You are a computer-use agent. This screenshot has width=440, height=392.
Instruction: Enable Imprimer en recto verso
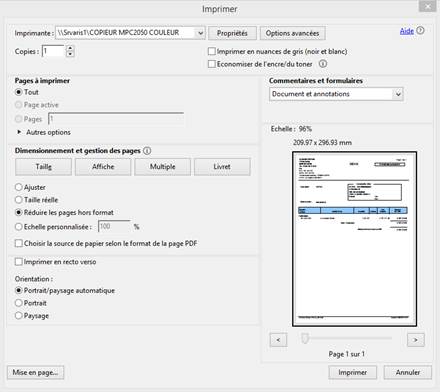tap(19, 262)
